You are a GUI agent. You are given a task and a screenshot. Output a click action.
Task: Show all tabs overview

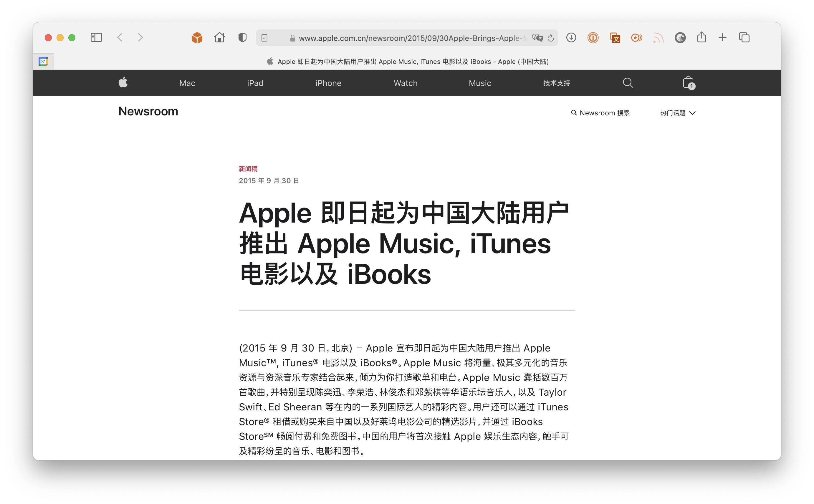coord(743,38)
